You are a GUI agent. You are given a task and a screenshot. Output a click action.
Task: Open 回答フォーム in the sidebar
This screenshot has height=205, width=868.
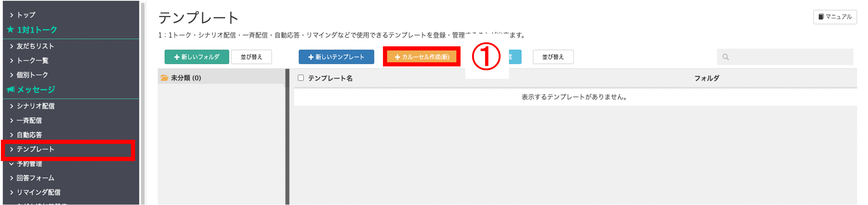tap(35, 178)
